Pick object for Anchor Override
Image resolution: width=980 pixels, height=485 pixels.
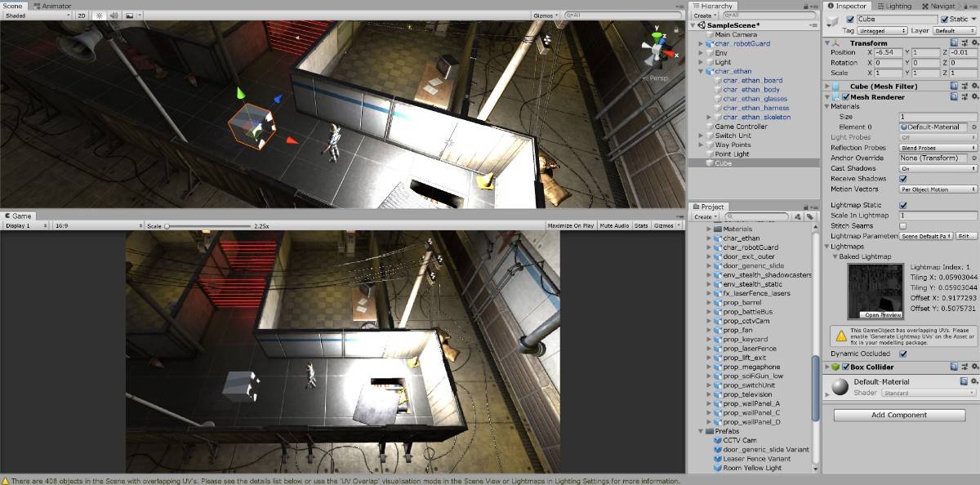pyautogui.click(x=973, y=158)
